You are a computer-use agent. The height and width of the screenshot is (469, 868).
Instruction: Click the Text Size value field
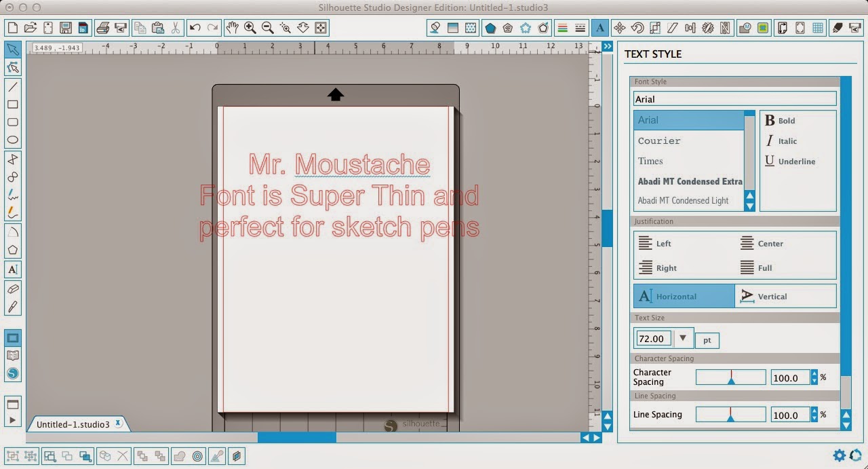[654, 338]
